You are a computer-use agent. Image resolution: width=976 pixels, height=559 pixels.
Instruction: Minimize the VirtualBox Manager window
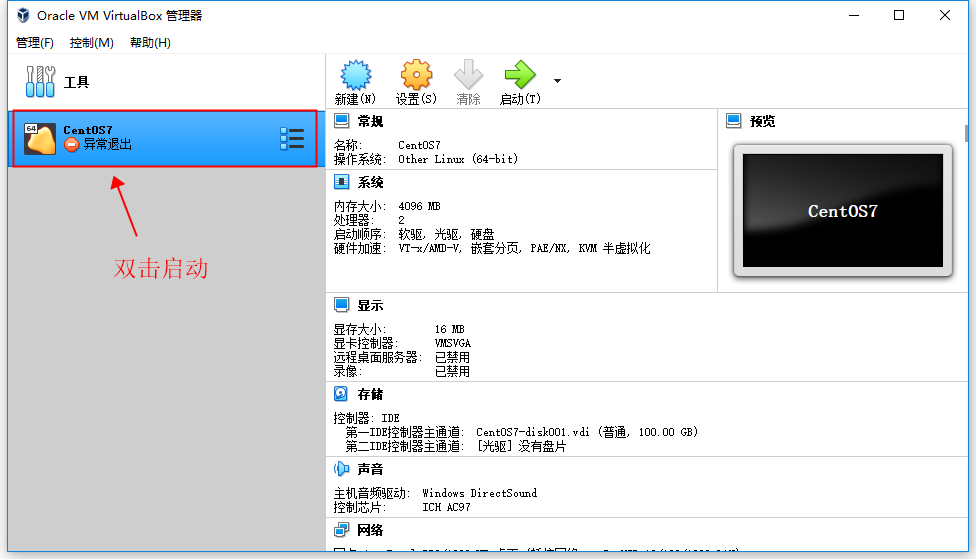854,16
